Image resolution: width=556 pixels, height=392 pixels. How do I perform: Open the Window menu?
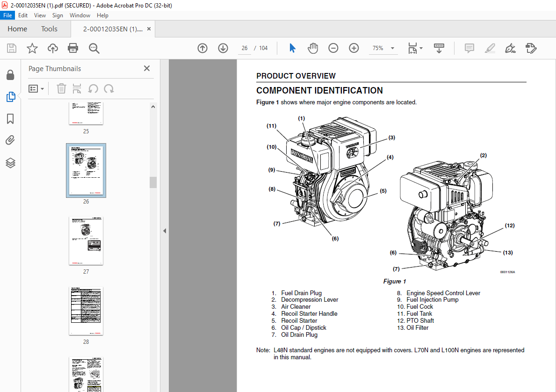click(80, 15)
